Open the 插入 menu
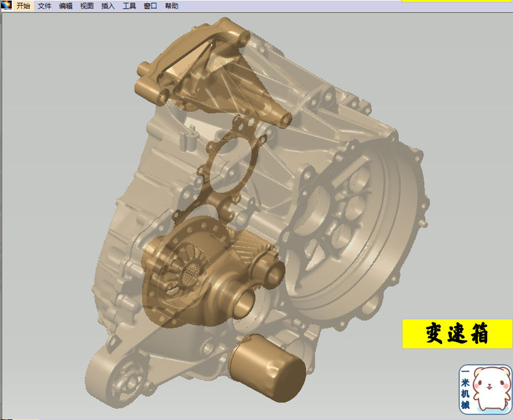 (x=108, y=6)
